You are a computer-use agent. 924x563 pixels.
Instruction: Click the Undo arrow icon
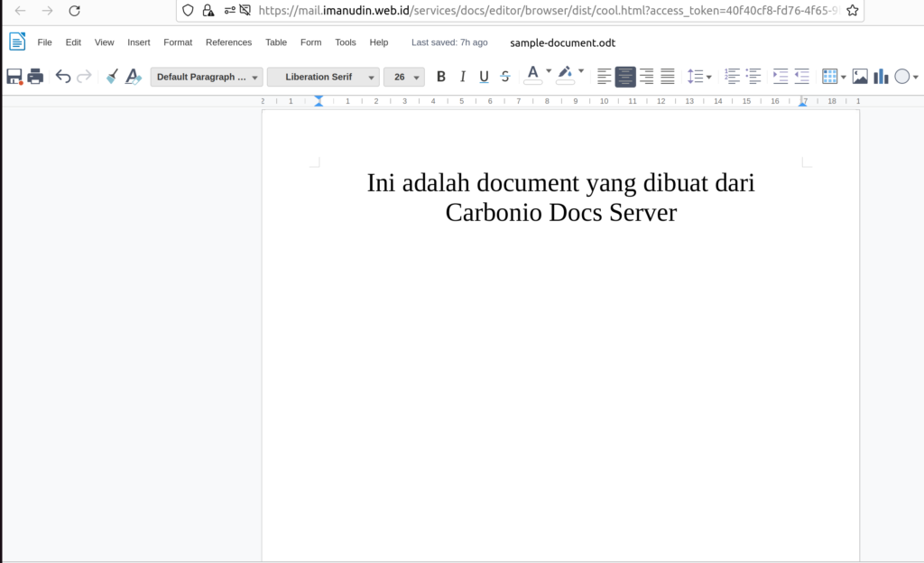coord(62,76)
